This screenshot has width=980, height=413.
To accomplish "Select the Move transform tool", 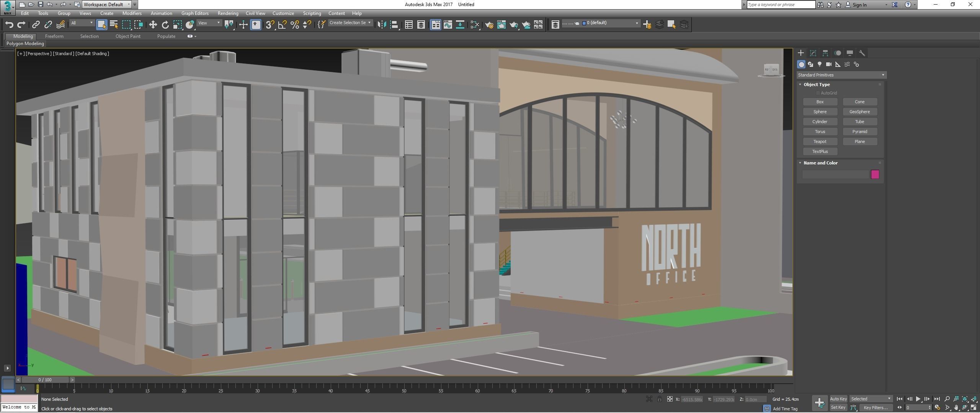I will click(153, 25).
